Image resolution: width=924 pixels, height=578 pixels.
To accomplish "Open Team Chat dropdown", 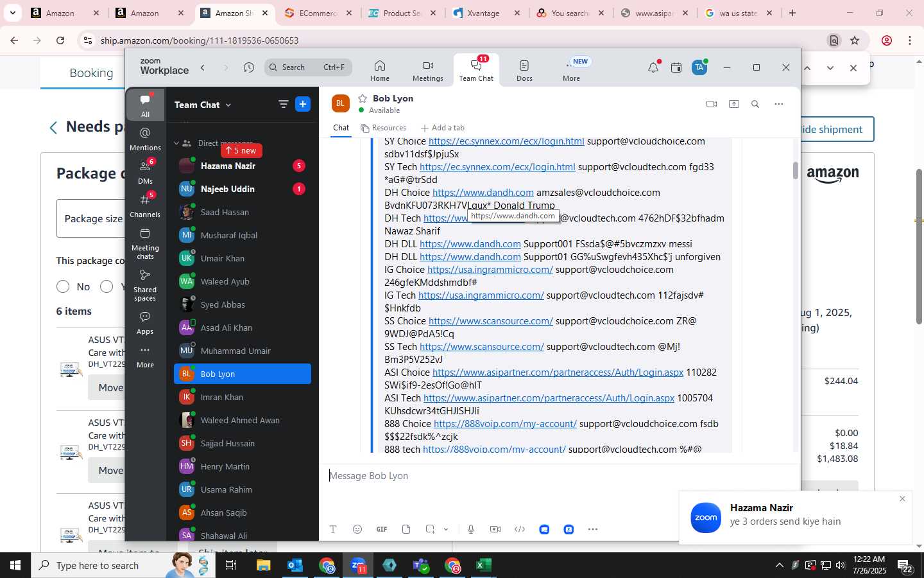I will (x=203, y=105).
